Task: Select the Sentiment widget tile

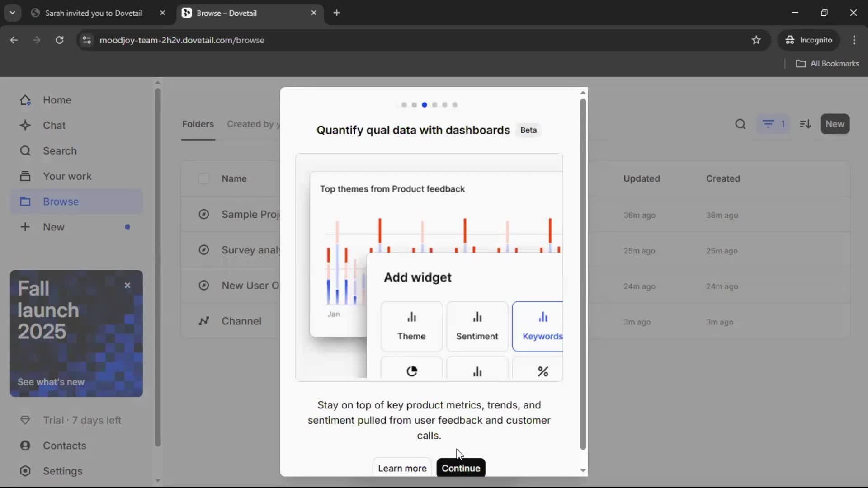Action: click(x=477, y=326)
